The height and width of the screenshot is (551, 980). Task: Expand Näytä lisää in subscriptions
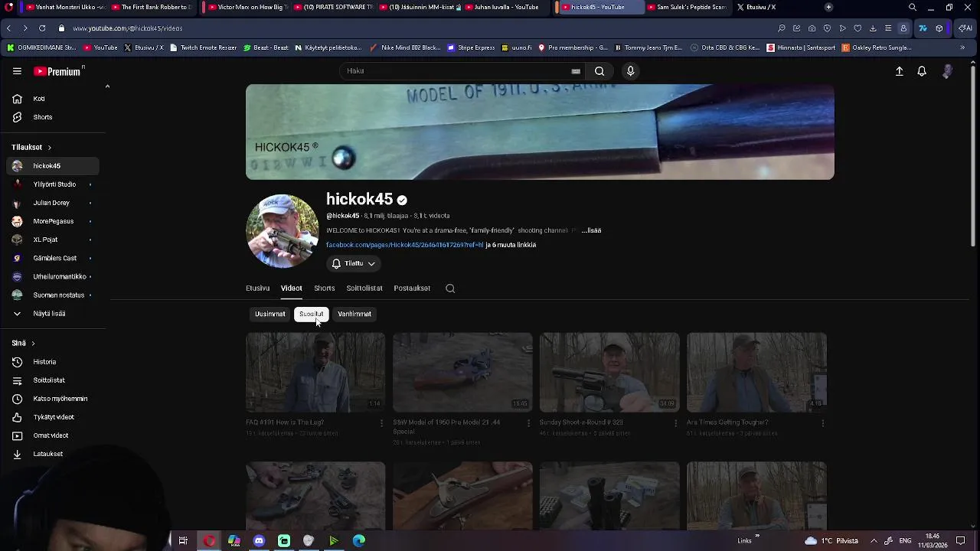53,314
